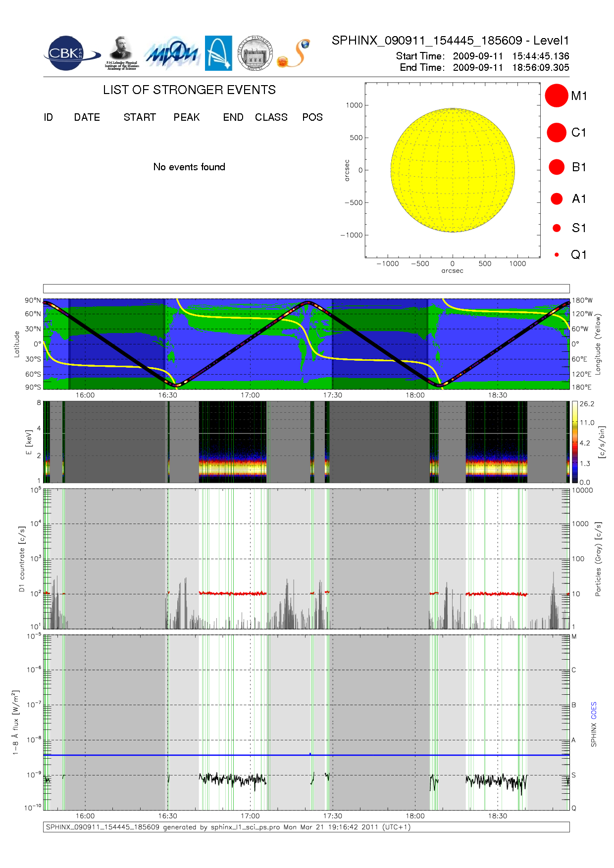Click the spectrogram color scale bar
614x868 pixels.
574,442
